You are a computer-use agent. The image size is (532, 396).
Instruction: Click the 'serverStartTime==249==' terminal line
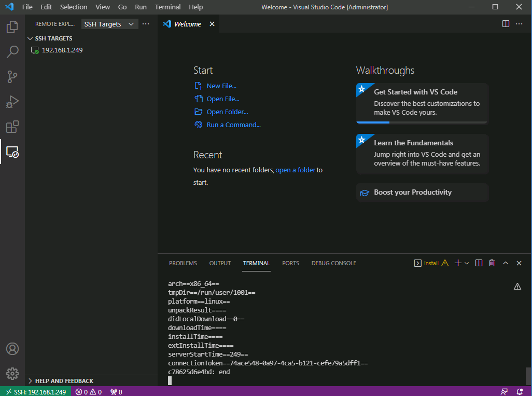[208, 354]
